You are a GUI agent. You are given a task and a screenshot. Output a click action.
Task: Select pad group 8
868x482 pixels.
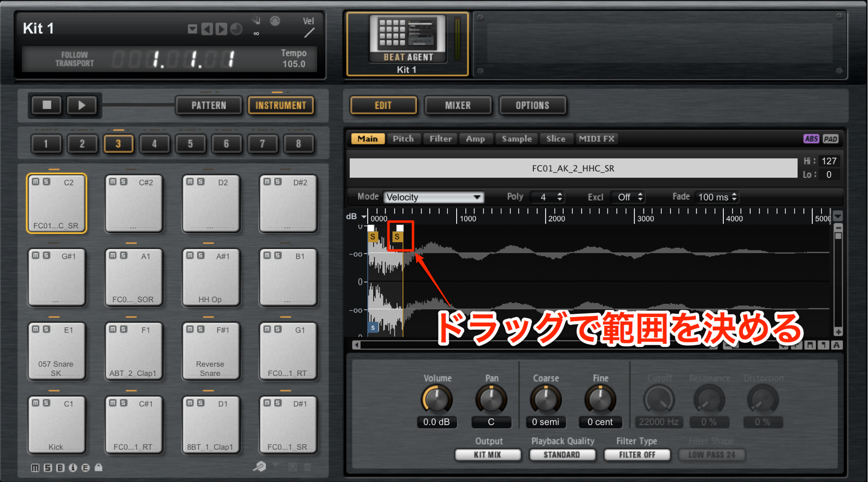pos(298,144)
